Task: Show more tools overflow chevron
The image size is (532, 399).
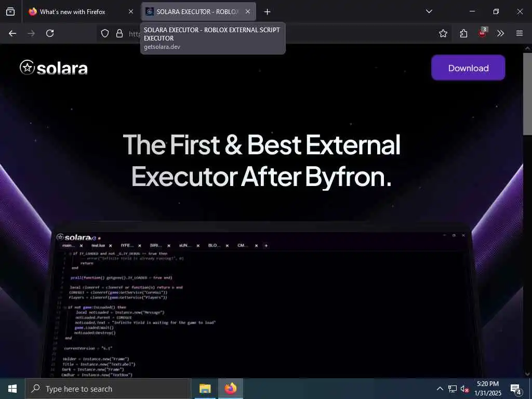Action: [501, 33]
